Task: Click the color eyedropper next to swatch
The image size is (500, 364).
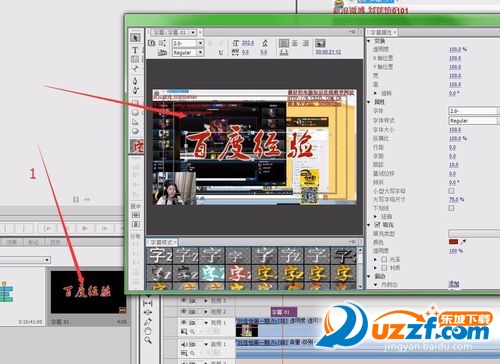Action: [x=463, y=242]
